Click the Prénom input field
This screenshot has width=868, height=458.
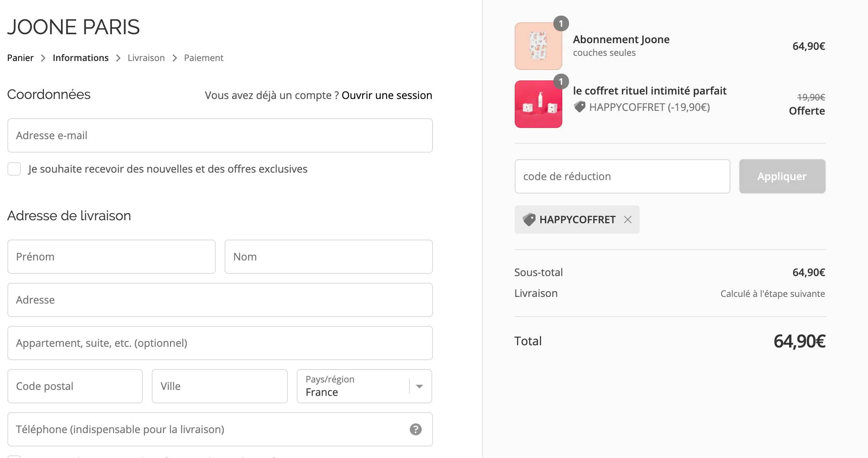click(x=111, y=257)
